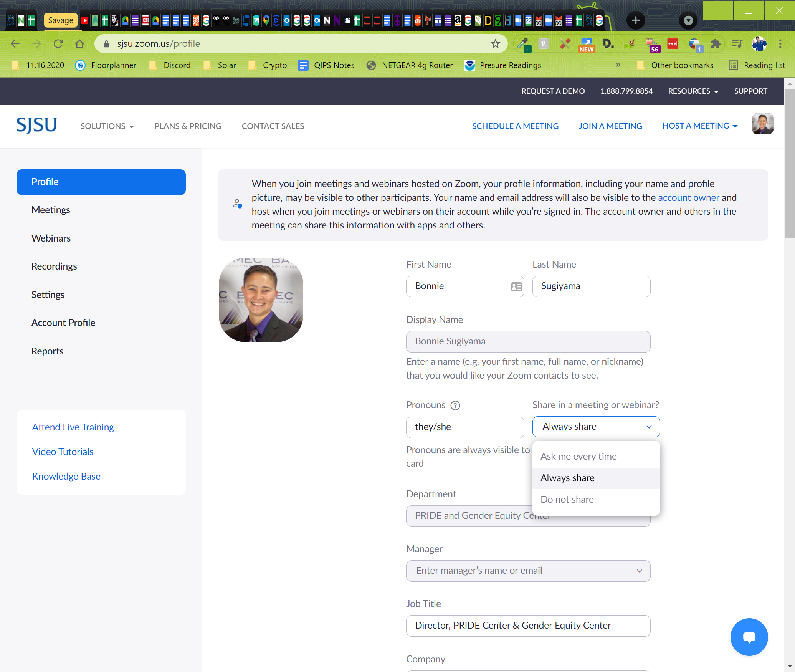Open the Zoom support chat bubble
Image resolution: width=795 pixels, height=672 pixels.
[x=749, y=637]
